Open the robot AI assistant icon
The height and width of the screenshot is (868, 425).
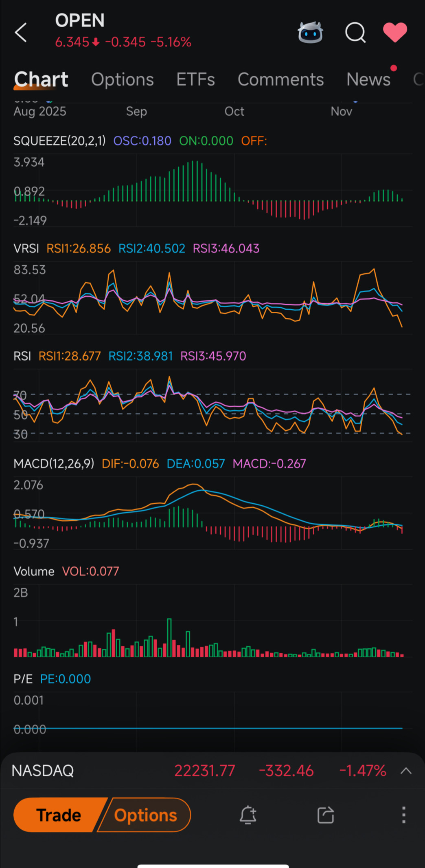(310, 33)
